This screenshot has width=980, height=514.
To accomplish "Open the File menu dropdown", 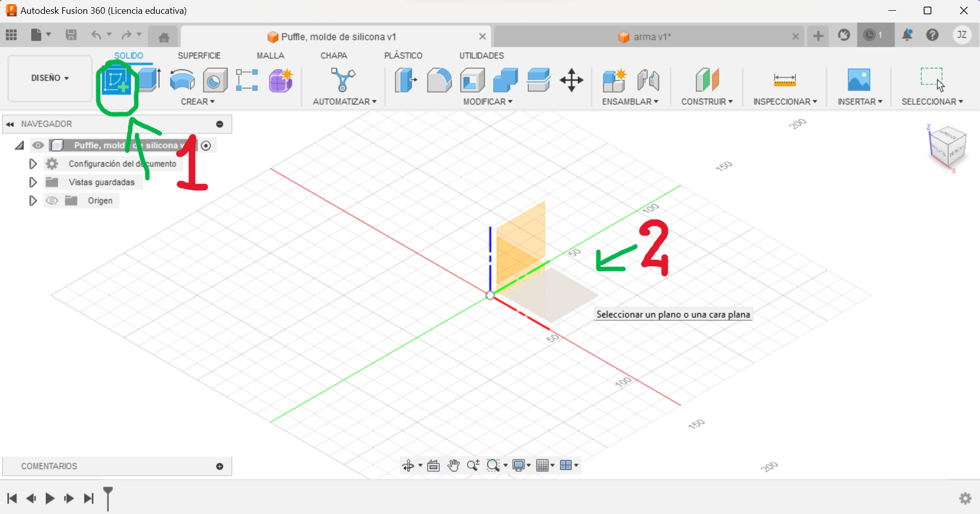I will [41, 35].
